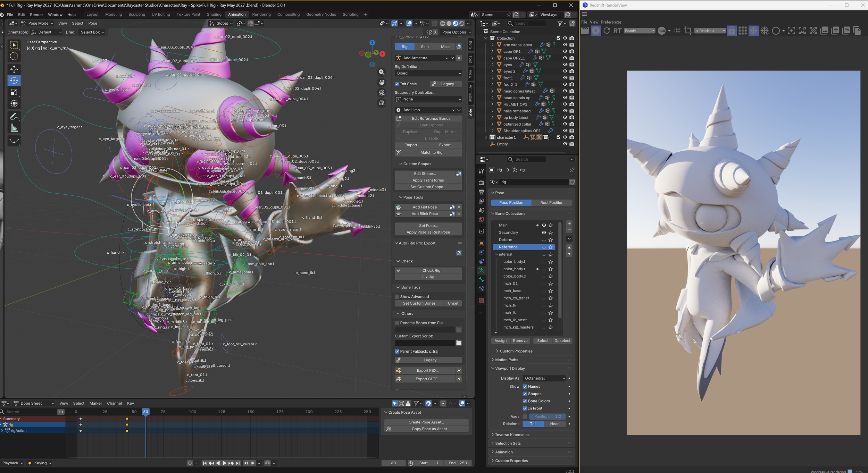Jump to timeline start playback control
The width and height of the screenshot is (868, 473).
pos(205,463)
